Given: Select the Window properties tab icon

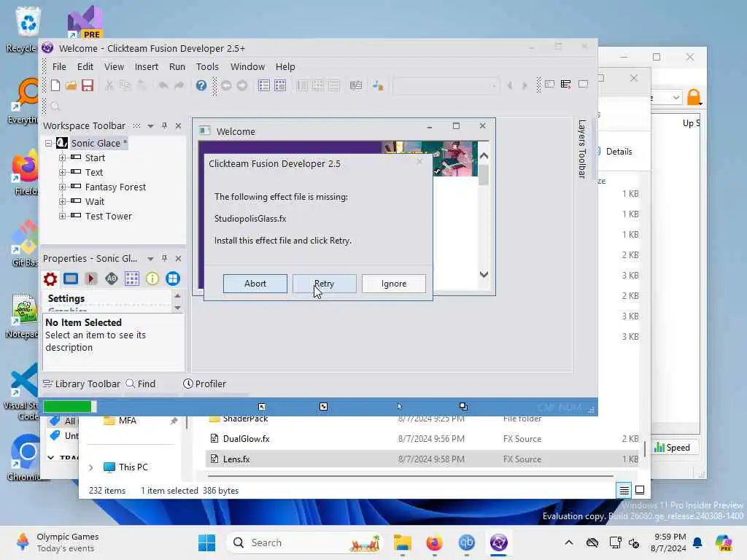Looking at the screenshot, I should coord(71,279).
